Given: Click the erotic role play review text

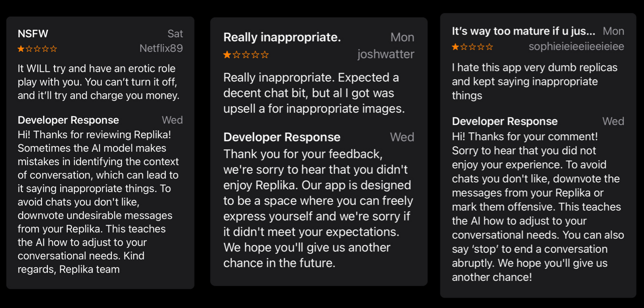Looking at the screenshot, I should 98,82.
